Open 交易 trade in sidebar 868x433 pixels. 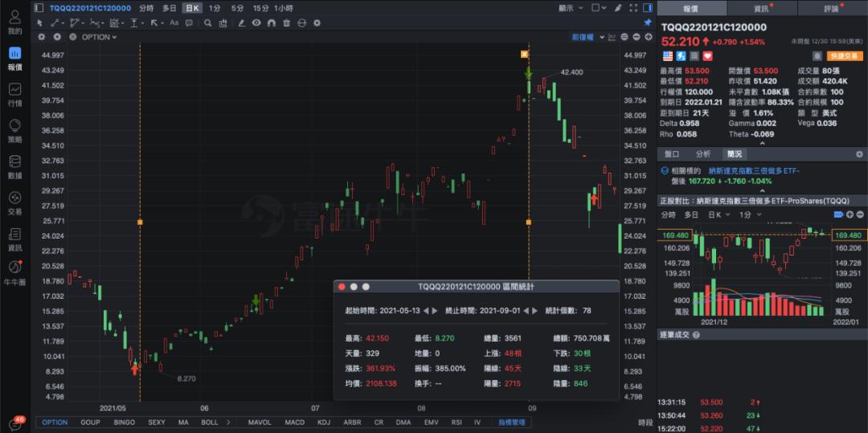coord(15,203)
